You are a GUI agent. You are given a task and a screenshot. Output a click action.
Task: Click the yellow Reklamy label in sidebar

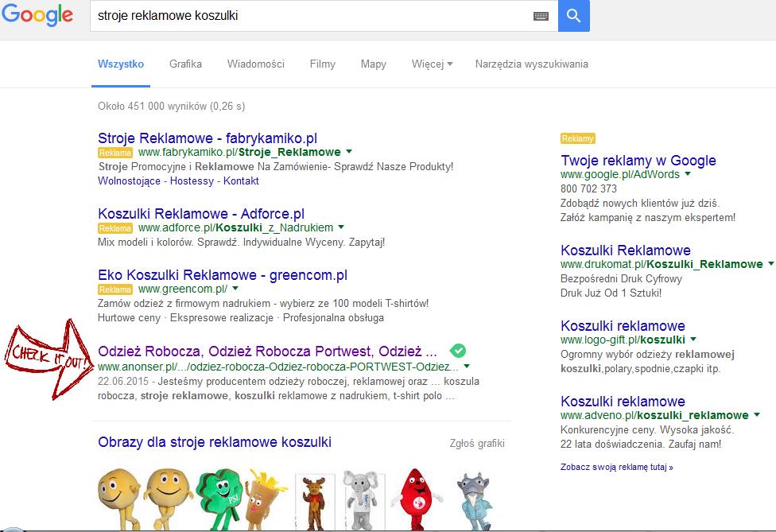tap(577, 138)
